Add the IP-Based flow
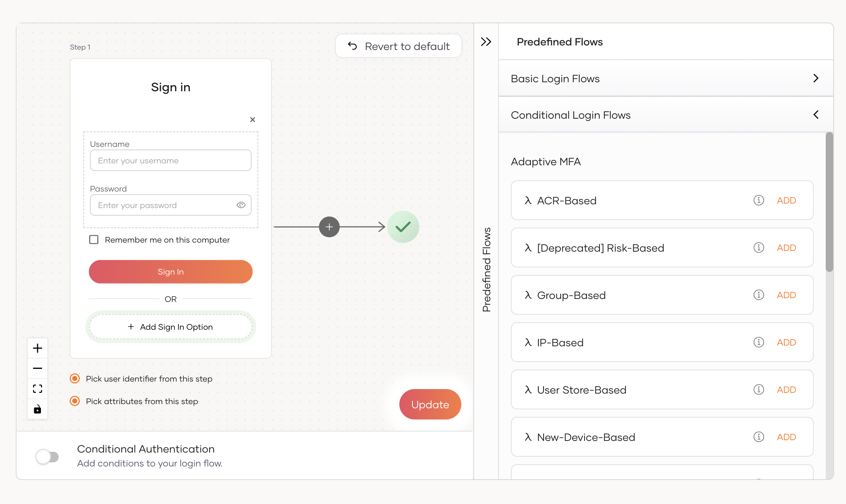The height and width of the screenshot is (504, 846). (x=786, y=343)
